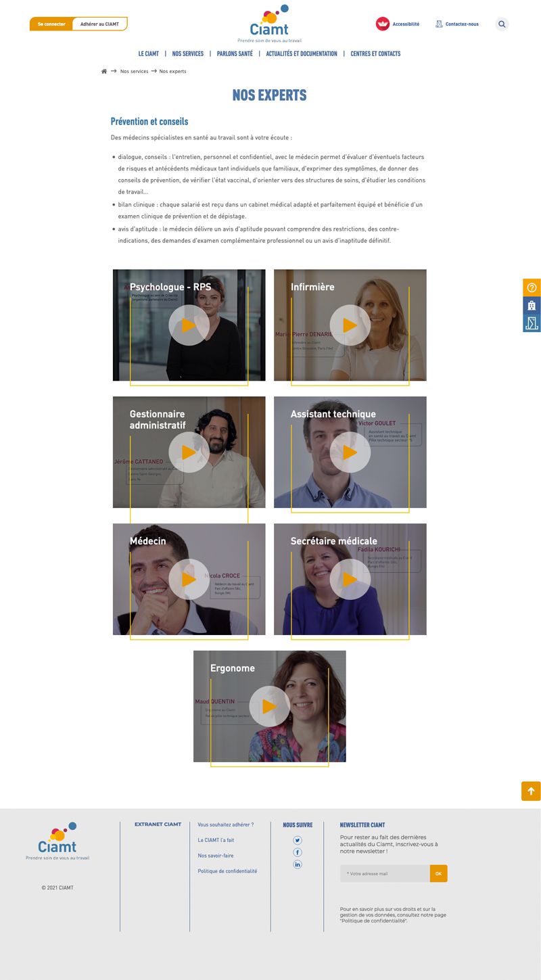Click the search magnifier icon in header
This screenshot has width=541, height=980.
click(502, 24)
